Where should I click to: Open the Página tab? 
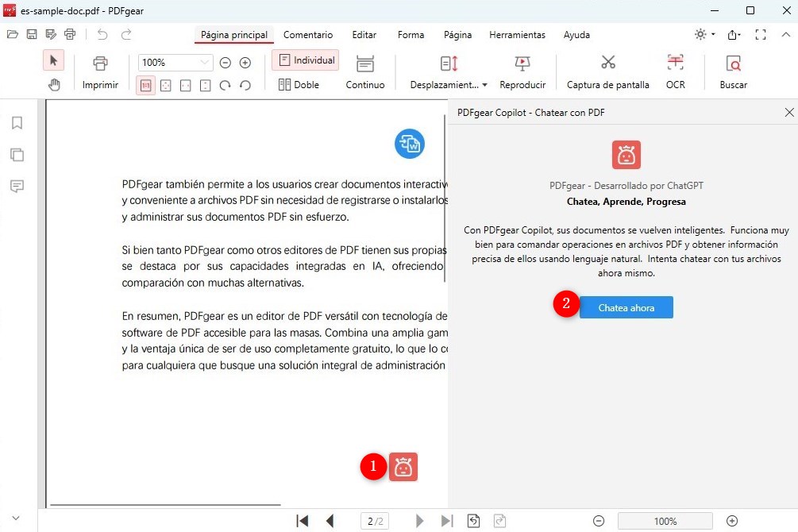click(457, 35)
